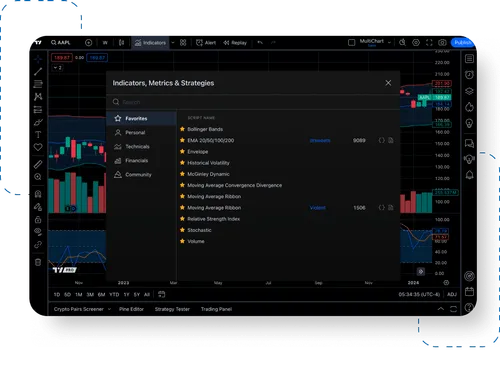Open the Trading Panel tab

click(216, 309)
